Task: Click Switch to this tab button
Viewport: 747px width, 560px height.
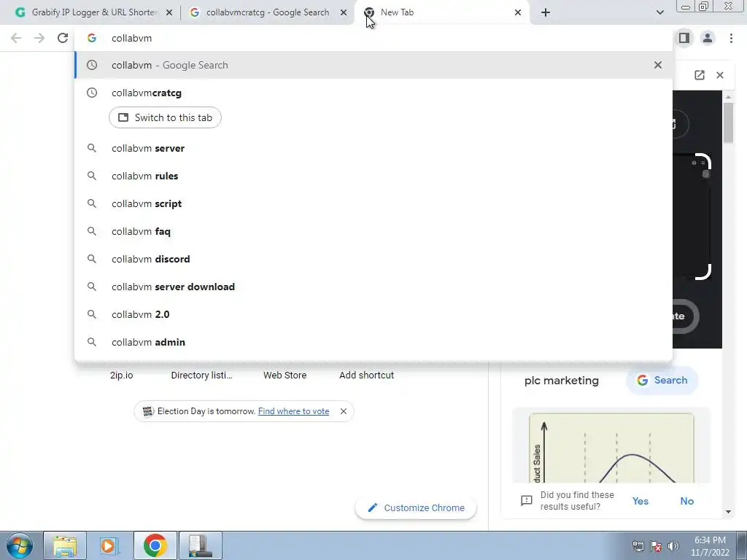Action: 165,117
